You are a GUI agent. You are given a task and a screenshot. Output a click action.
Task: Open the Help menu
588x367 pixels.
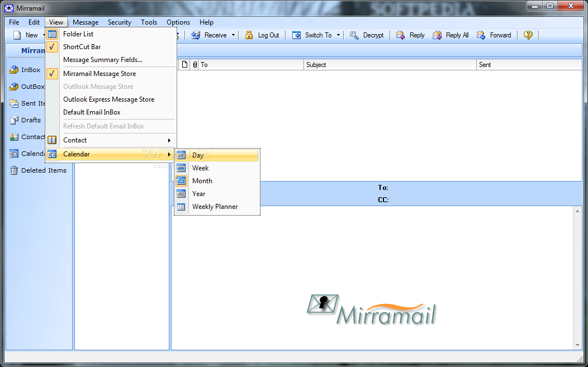[206, 22]
